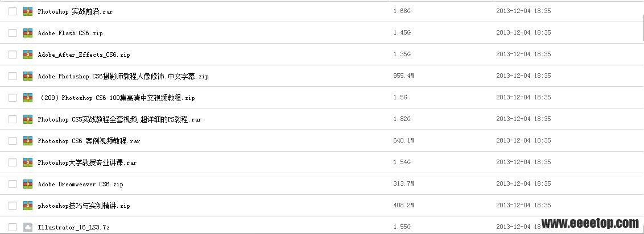Open Adobe.Photoshop.CS6摄影师教程人像修饰 file link
This screenshot has height=234, width=644.
123,76
